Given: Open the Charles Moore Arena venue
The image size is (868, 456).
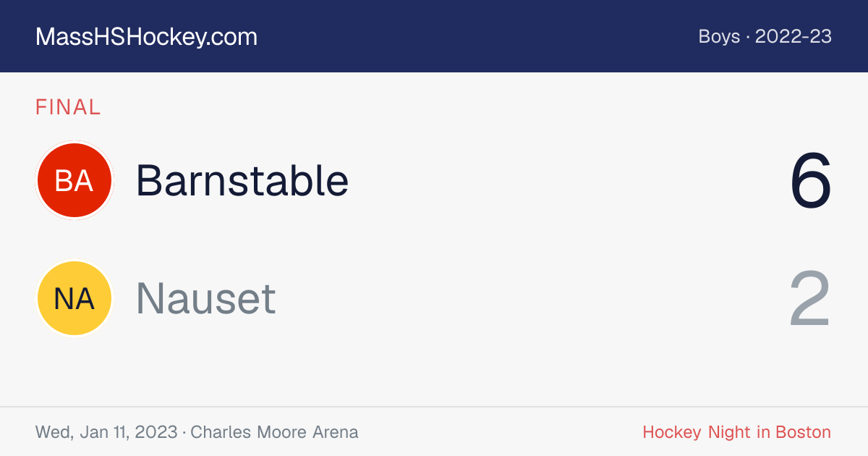Looking at the screenshot, I should coord(274,432).
